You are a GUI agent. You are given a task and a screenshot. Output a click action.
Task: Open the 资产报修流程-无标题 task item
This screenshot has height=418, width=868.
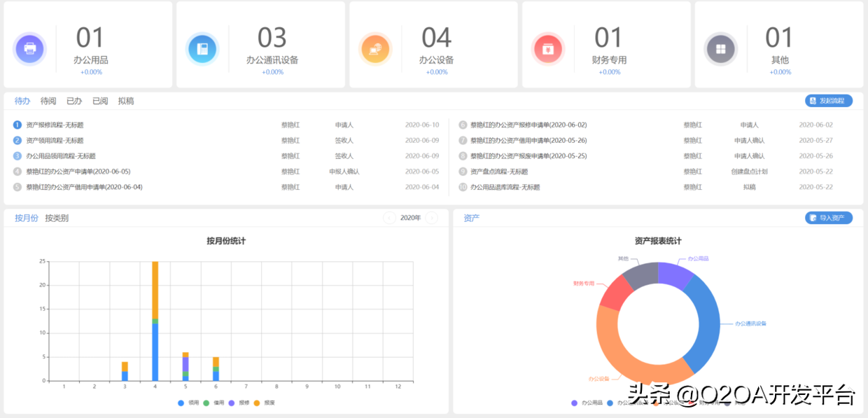[55, 125]
